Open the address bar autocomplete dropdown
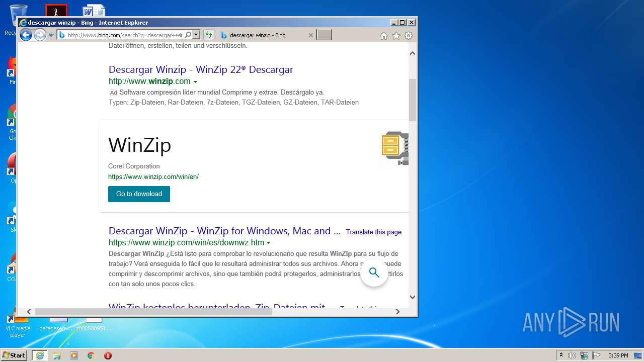Screen dimensions: 644x362 coord(196,35)
